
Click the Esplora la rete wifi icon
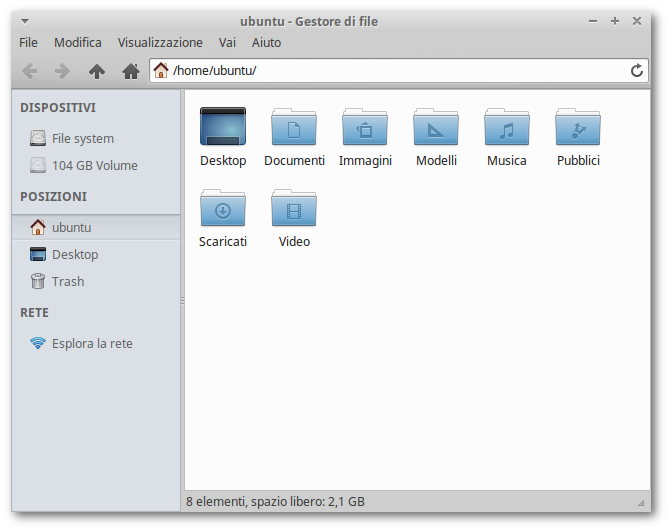click(38, 343)
